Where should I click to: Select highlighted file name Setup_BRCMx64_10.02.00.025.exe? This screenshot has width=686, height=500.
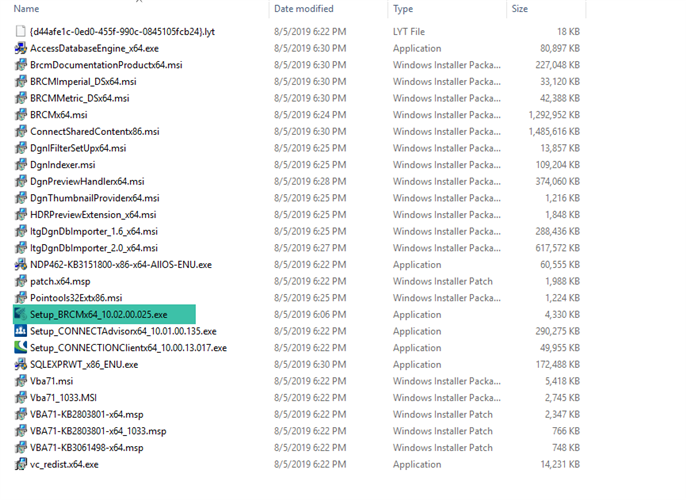[98, 314]
